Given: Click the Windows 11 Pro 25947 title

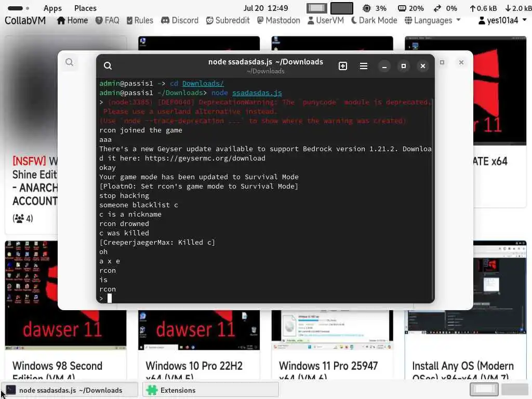Looking at the screenshot, I should [x=328, y=370].
